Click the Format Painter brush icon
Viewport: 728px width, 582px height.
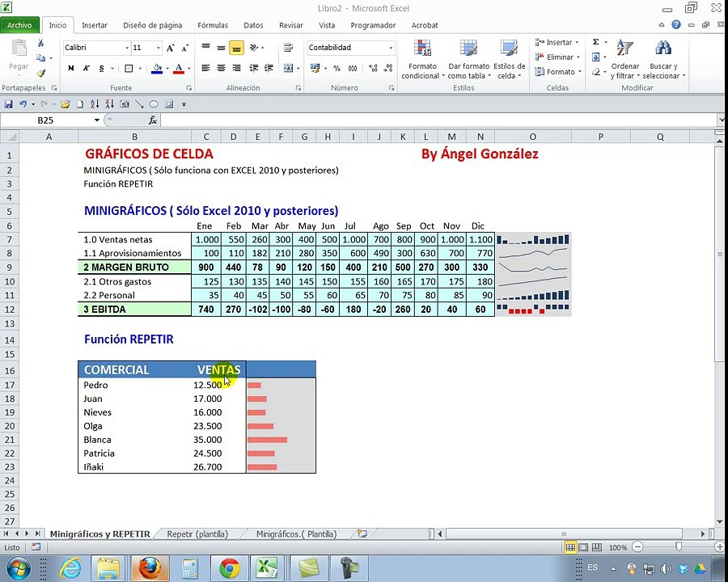(x=41, y=74)
